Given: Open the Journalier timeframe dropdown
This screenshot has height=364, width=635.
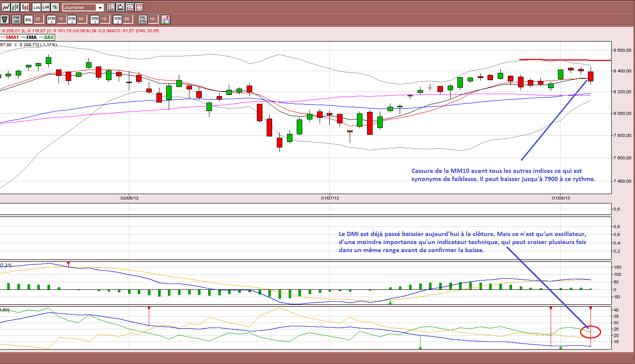Looking at the screenshot, I should (x=83, y=8).
